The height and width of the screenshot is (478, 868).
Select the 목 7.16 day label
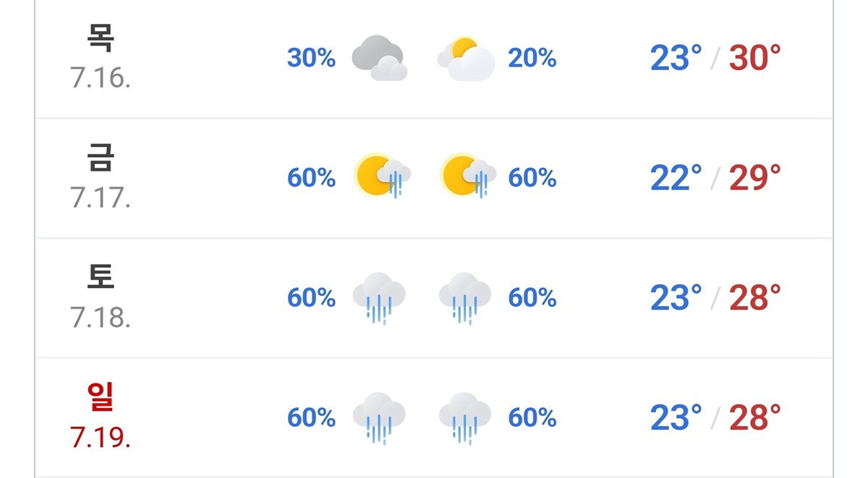(x=101, y=57)
